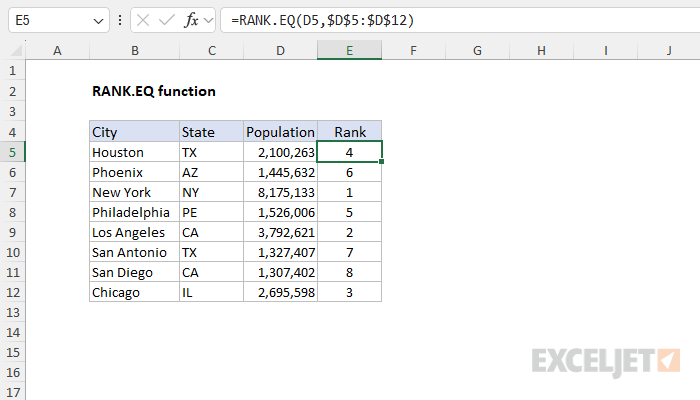Select column H header
This screenshot has height=400, width=700.
coord(541,50)
